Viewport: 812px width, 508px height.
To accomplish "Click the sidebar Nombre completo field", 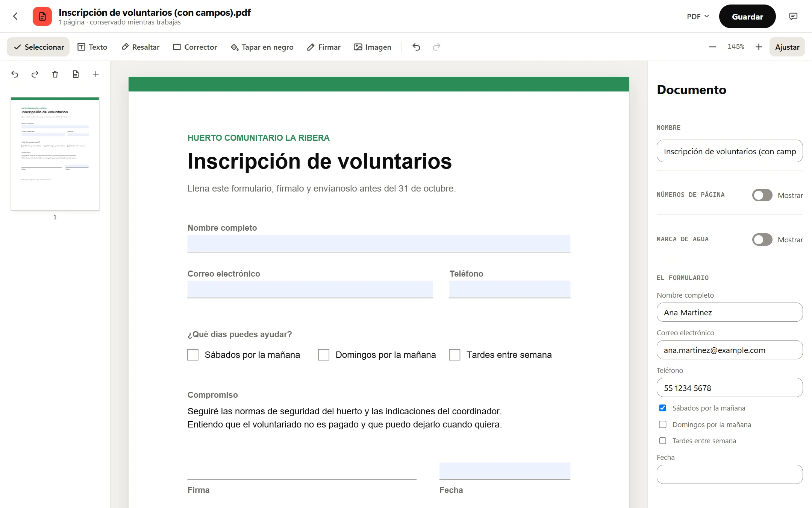I will point(730,312).
